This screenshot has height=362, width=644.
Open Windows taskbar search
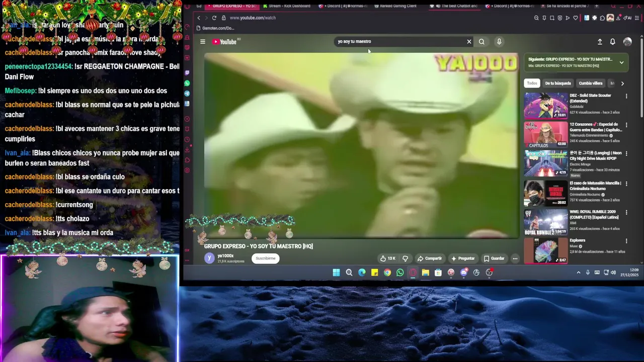click(349, 273)
